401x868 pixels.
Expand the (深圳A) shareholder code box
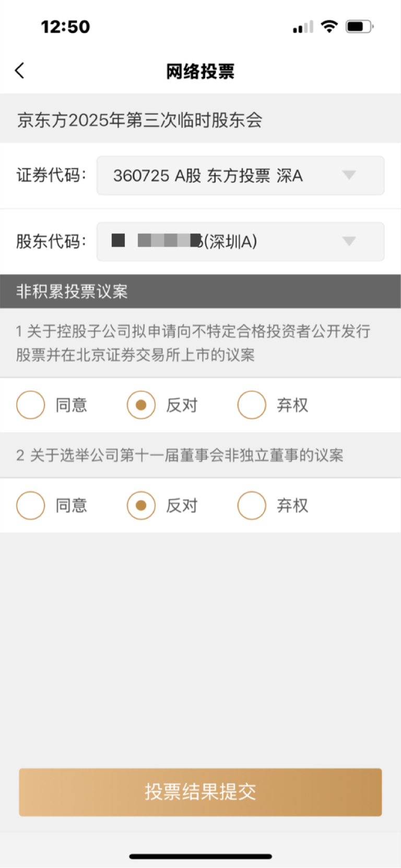(240, 242)
